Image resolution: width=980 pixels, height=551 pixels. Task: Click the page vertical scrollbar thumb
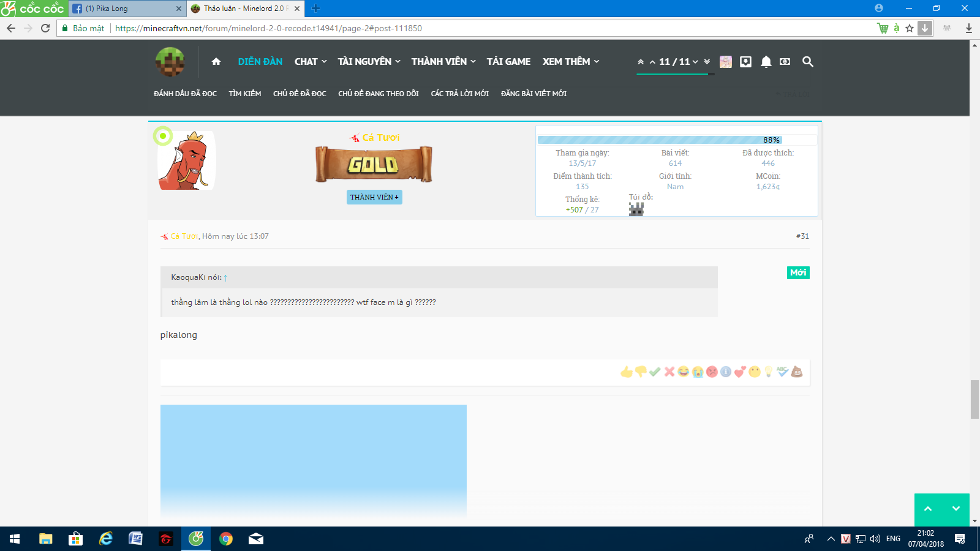[x=974, y=399]
